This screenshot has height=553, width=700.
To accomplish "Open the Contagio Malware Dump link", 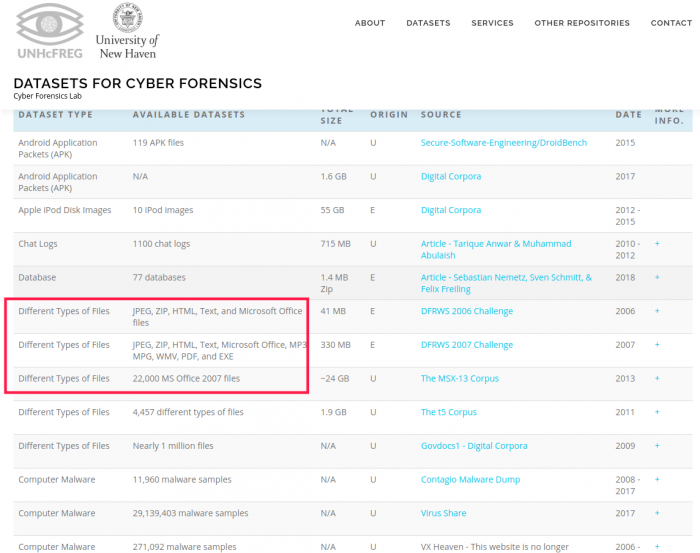I will [470, 479].
